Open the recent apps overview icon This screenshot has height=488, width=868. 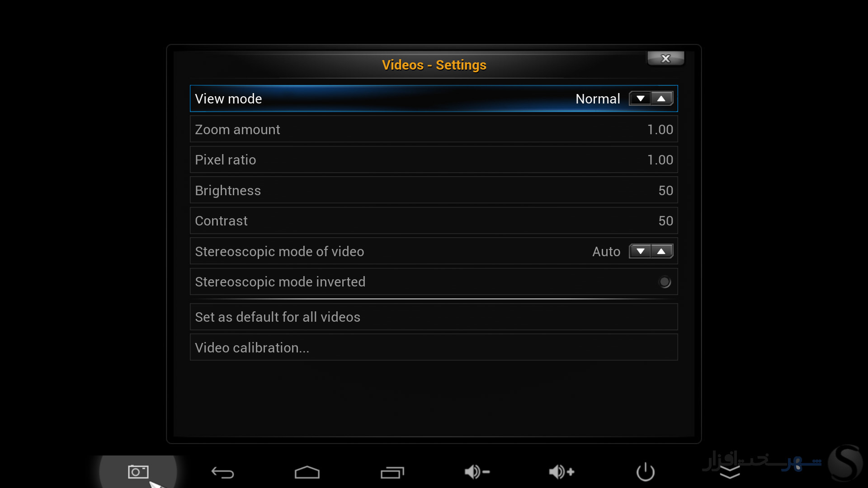(x=392, y=472)
